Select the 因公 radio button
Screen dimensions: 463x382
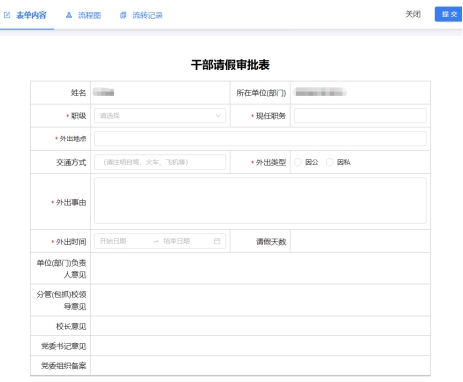pos(298,162)
